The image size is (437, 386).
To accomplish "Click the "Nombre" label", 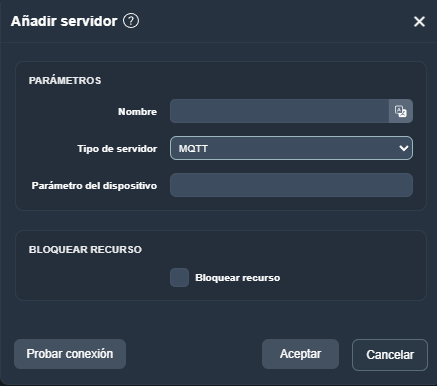I will coord(137,112).
